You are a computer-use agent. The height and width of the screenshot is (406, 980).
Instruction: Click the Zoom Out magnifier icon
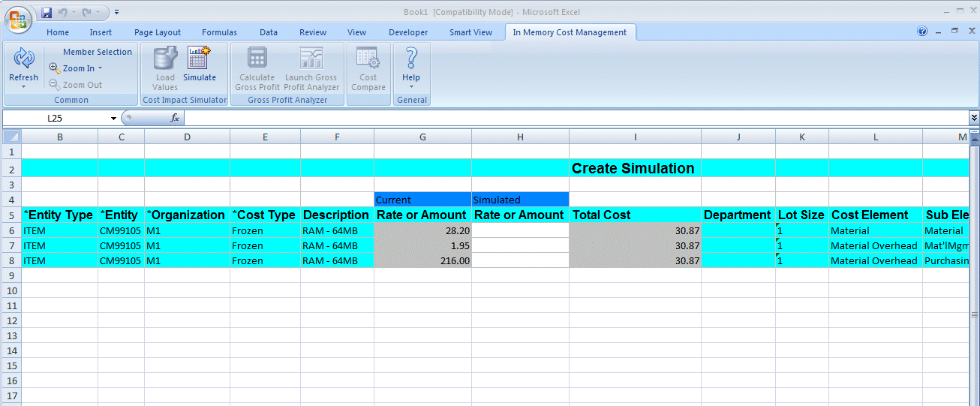(x=55, y=85)
